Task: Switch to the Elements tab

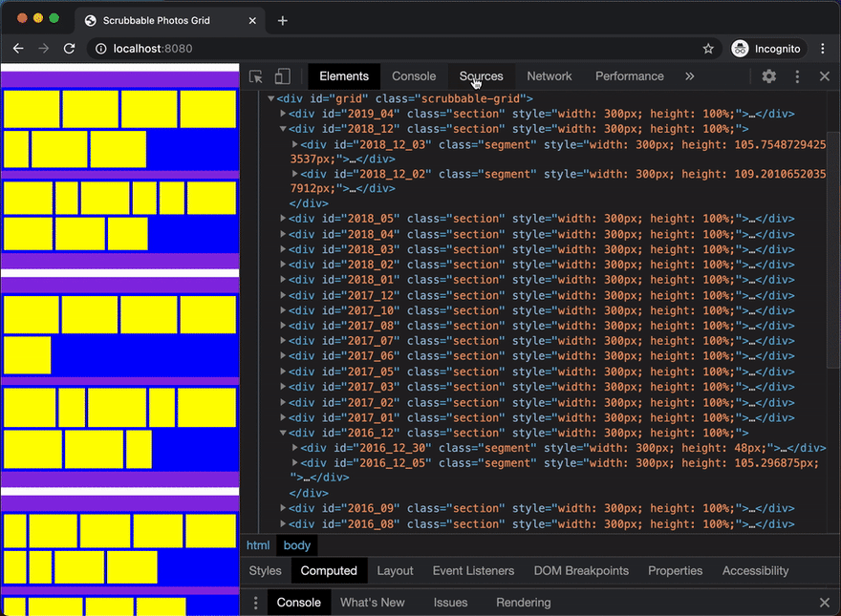Action: coord(344,76)
